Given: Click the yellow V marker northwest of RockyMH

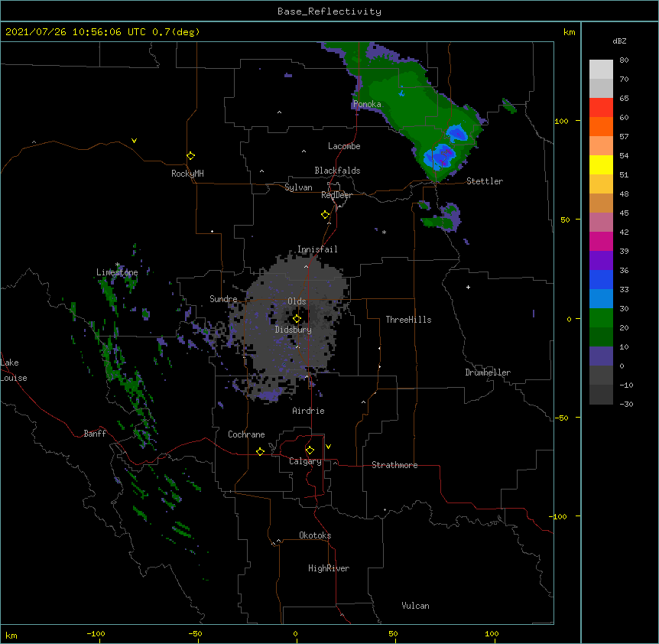Looking at the screenshot, I should 134,141.
